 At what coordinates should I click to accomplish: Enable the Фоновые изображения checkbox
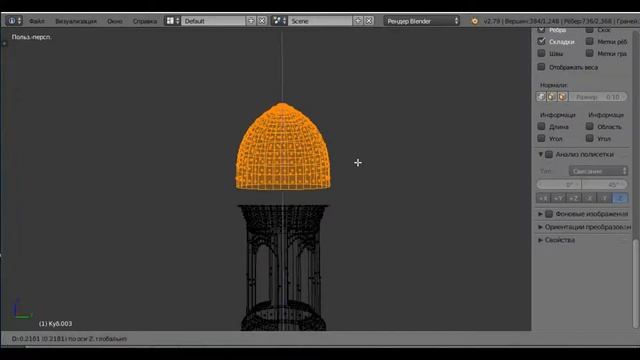click(x=549, y=214)
